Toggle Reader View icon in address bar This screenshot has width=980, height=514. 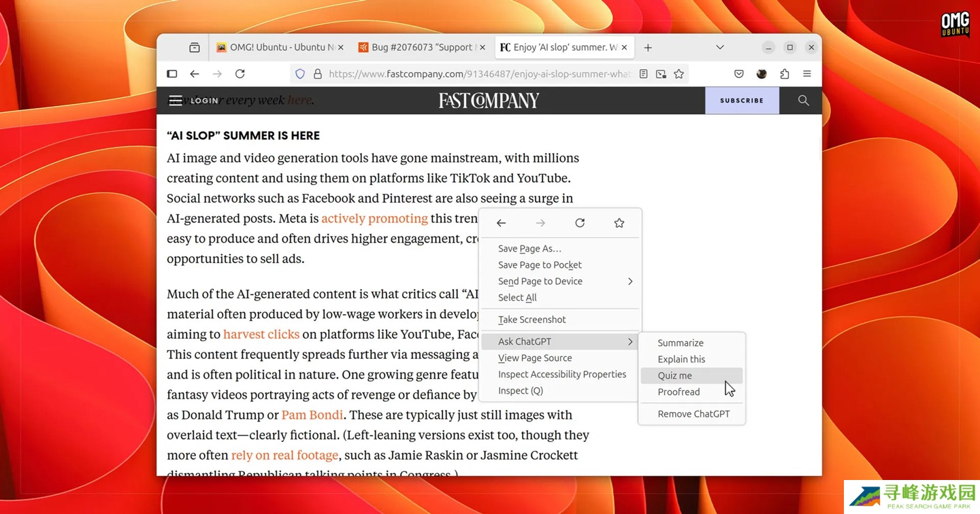tap(643, 74)
